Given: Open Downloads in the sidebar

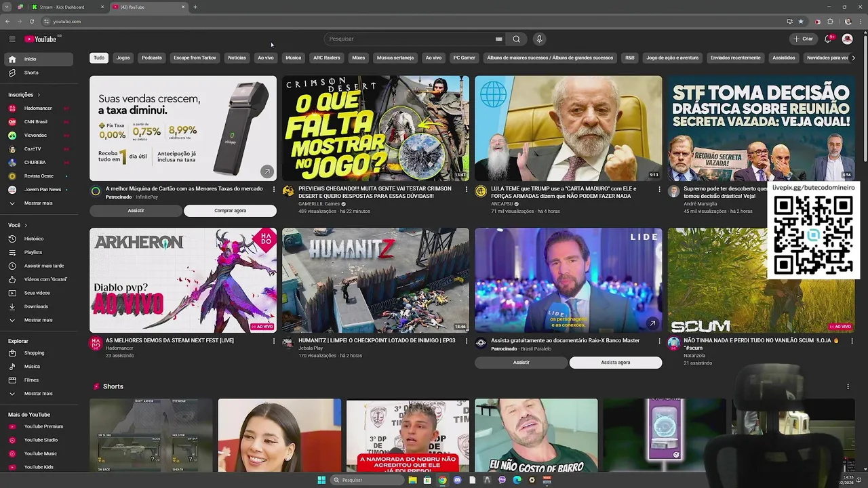Looking at the screenshot, I should (40, 306).
